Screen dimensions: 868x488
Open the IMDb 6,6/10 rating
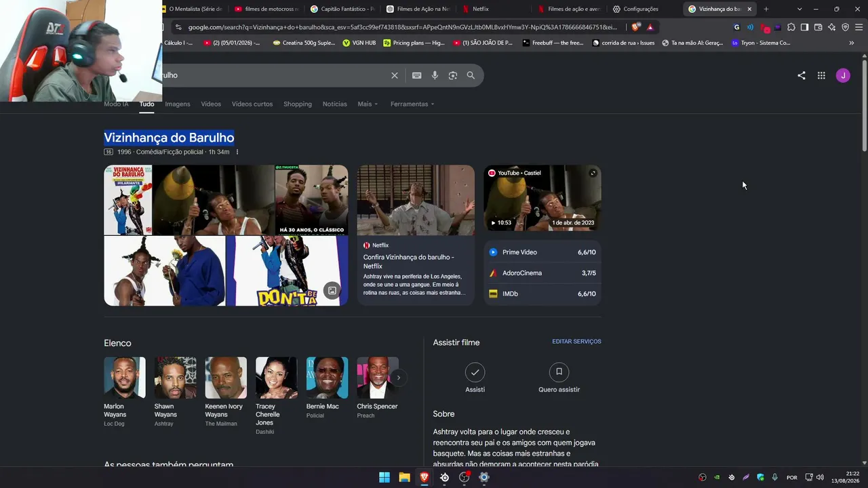point(542,294)
